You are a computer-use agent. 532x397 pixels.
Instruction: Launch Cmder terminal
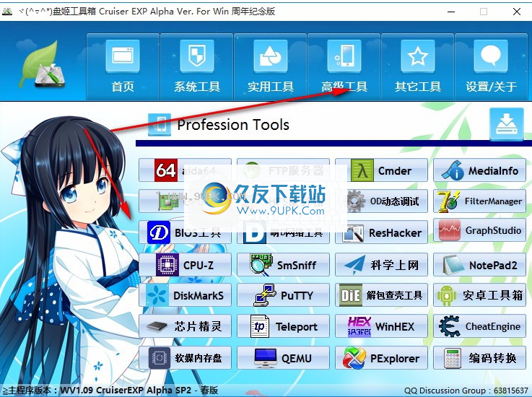tap(381, 170)
